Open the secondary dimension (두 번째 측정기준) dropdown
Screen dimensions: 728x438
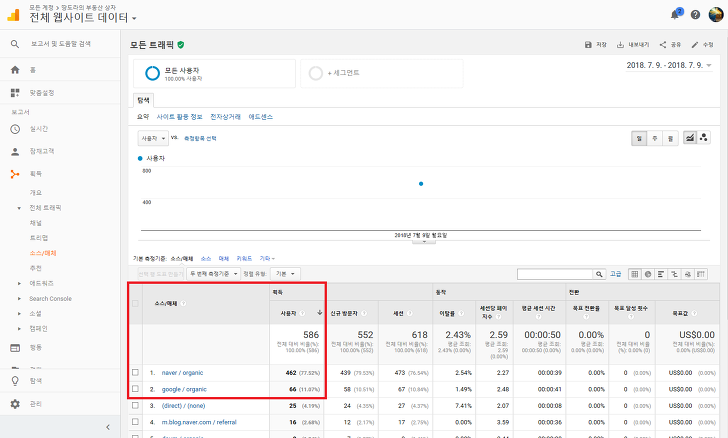pos(214,274)
